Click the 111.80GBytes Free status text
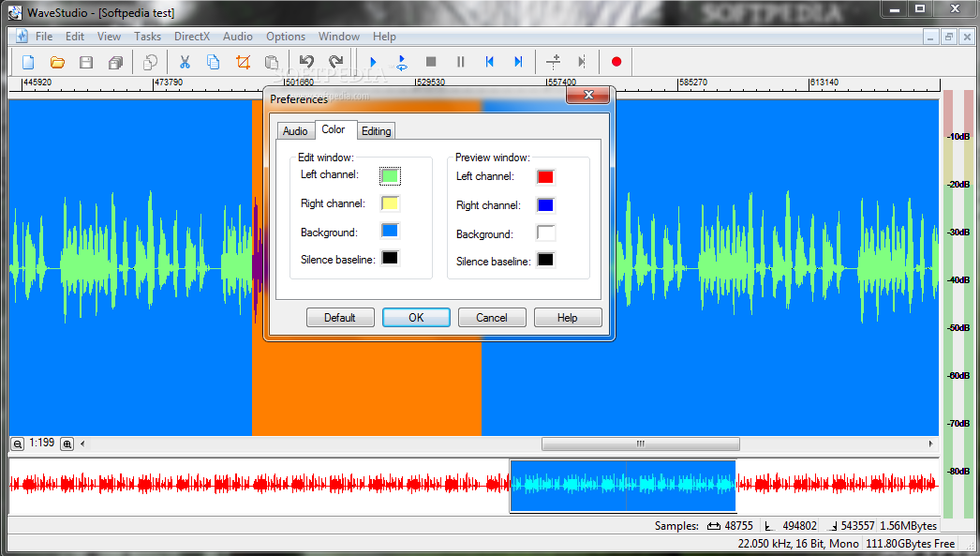The image size is (980, 556). [910, 544]
